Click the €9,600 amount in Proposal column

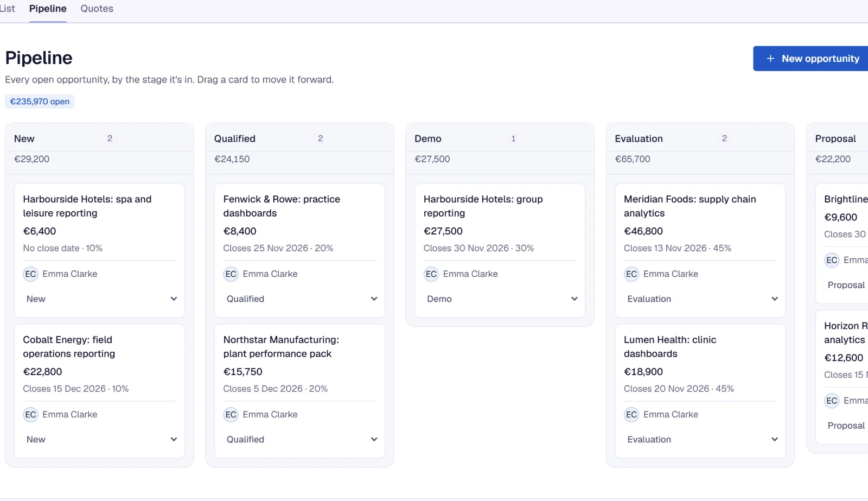[840, 217]
